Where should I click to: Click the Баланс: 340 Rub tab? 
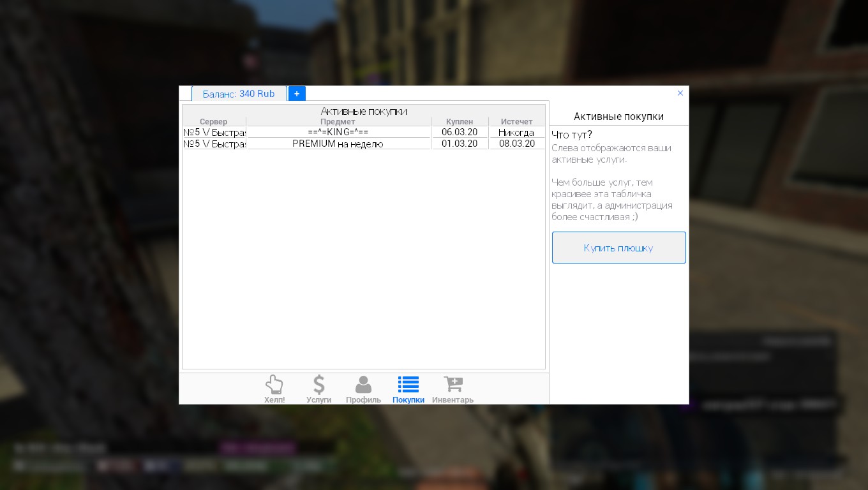pyautogui.click(x=239, y=94)
